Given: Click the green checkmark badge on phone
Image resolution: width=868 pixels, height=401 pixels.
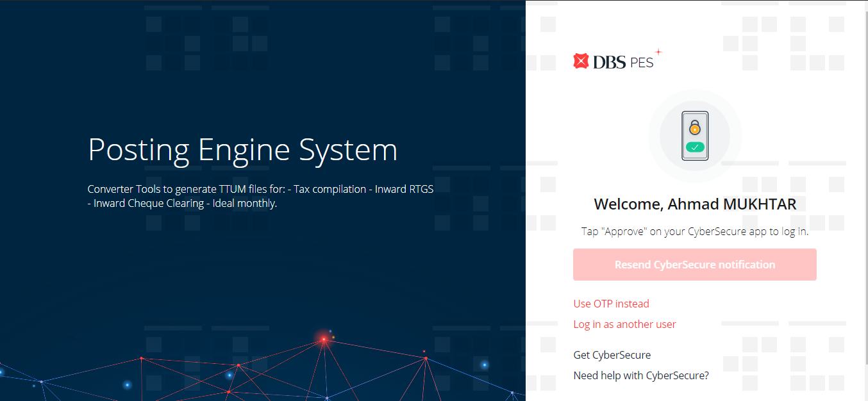Looking at the screenshot, I should 694,147.
